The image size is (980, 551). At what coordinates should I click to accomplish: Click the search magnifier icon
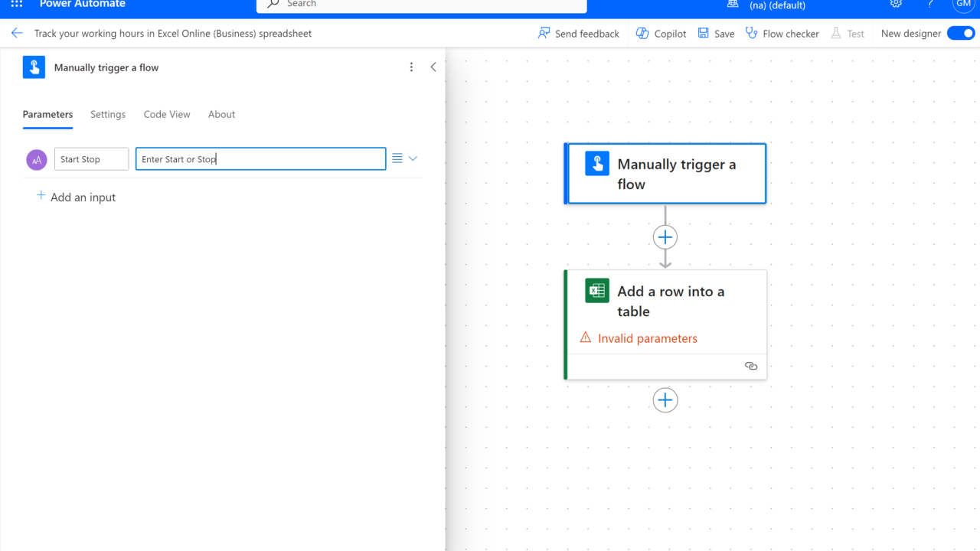tap(273, 4)
